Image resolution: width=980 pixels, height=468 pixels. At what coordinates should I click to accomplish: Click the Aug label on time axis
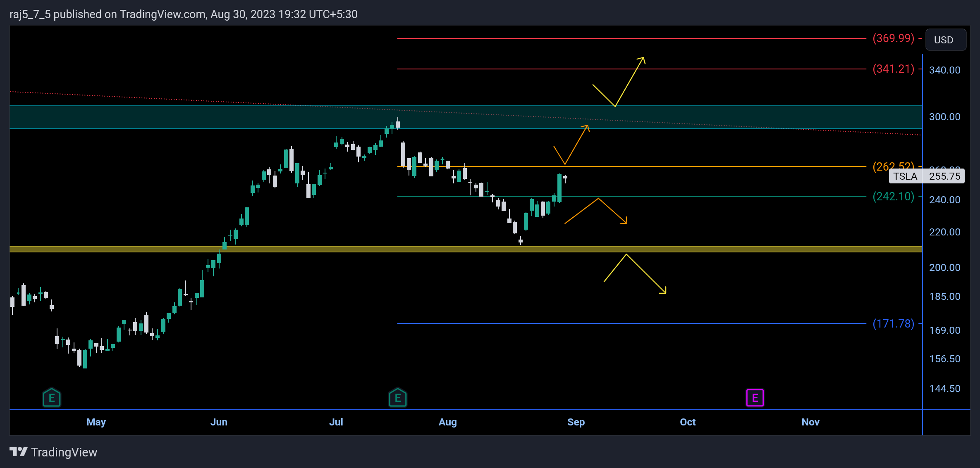pyautogui.click(x=447, y=422)
